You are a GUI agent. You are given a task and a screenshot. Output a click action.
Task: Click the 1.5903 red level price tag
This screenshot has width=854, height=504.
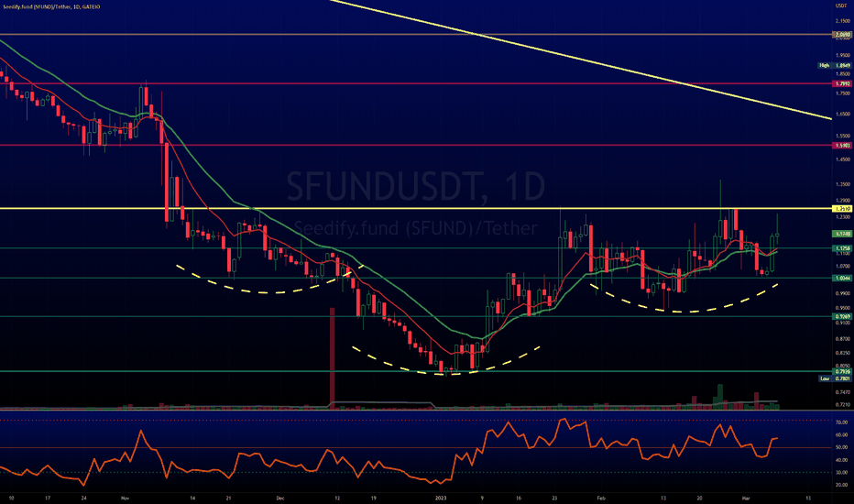tap(842, 146)
